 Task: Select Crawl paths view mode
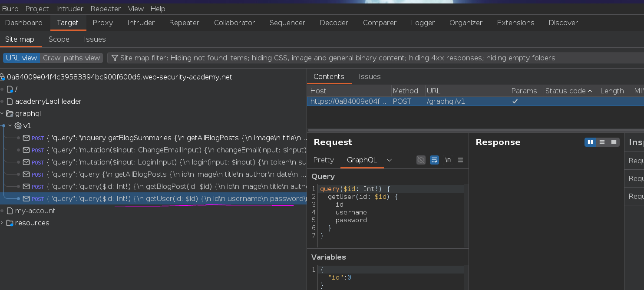[72, 58]
